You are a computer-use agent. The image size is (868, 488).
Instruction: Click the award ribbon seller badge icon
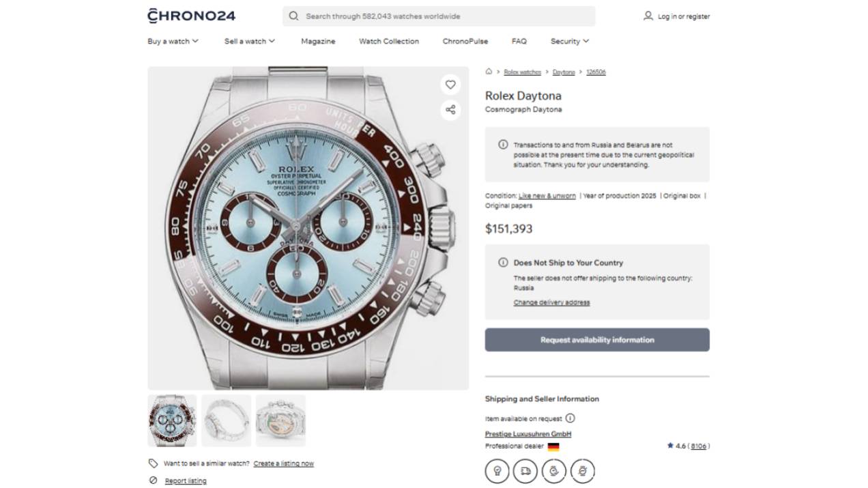coord(497,471)
